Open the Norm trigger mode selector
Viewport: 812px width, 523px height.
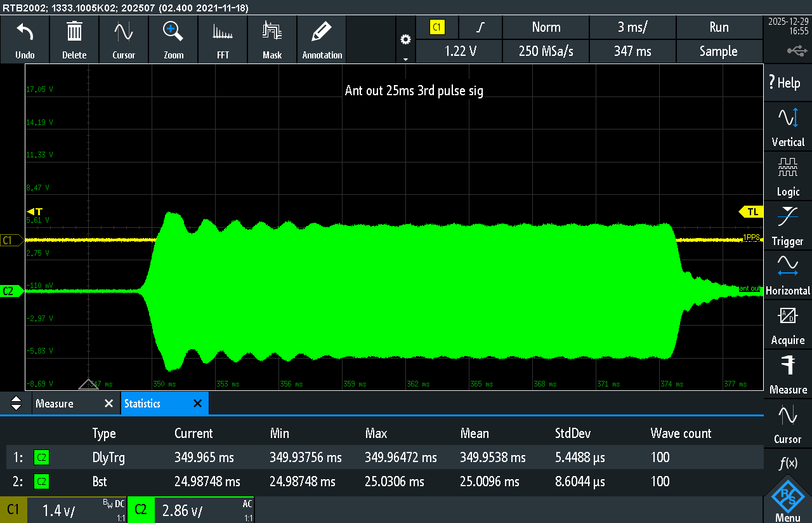tap(546, 27)
